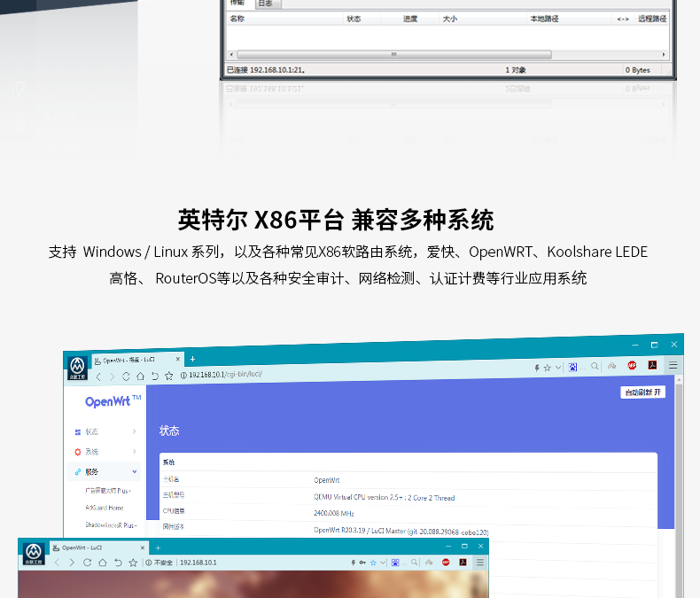Open ShadowSocksR Plus+ in the services list
The height and width of the screenshot is (598, 700).
pyautogui.click(x=112, y=525)
